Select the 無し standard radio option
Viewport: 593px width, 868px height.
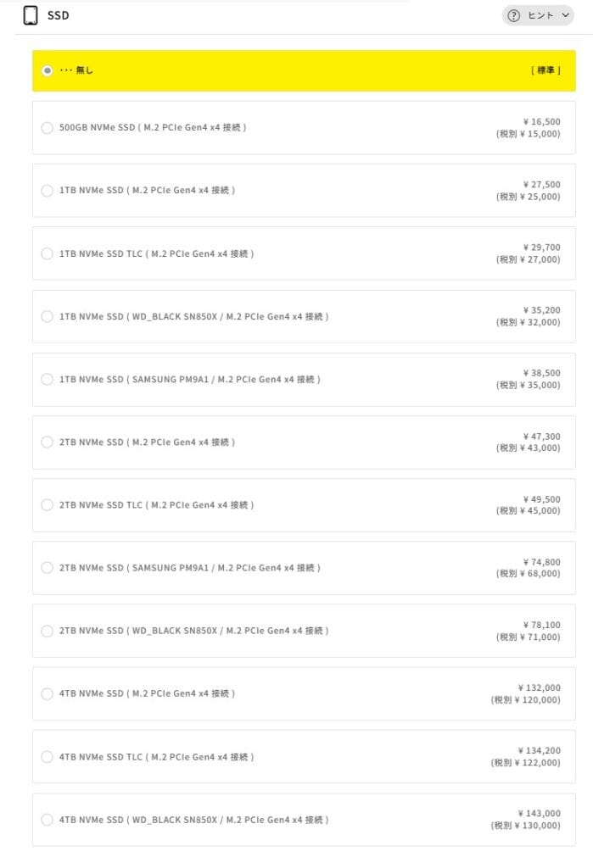pos(47,70)
